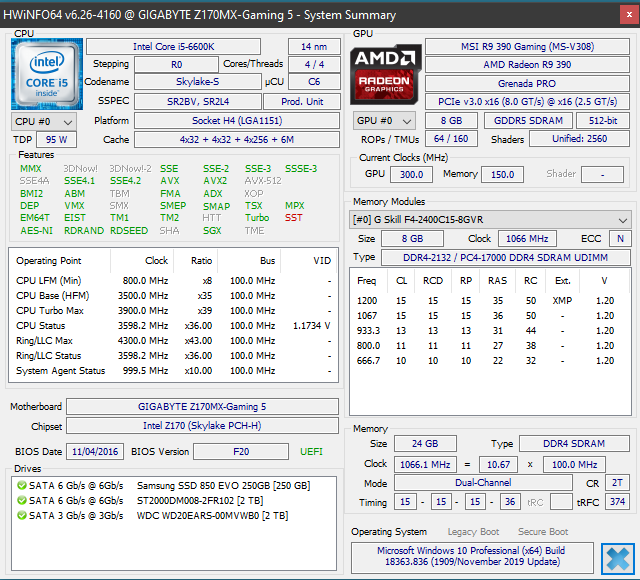
Task: Click the UEFI label next to BIOS version
Action: coord(312,452)
